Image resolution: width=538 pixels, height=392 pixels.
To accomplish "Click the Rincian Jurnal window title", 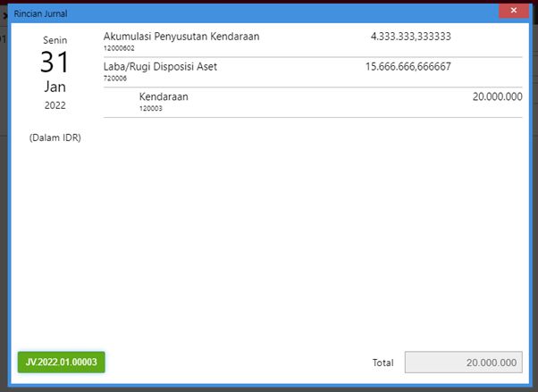I will tap(40, 13).
